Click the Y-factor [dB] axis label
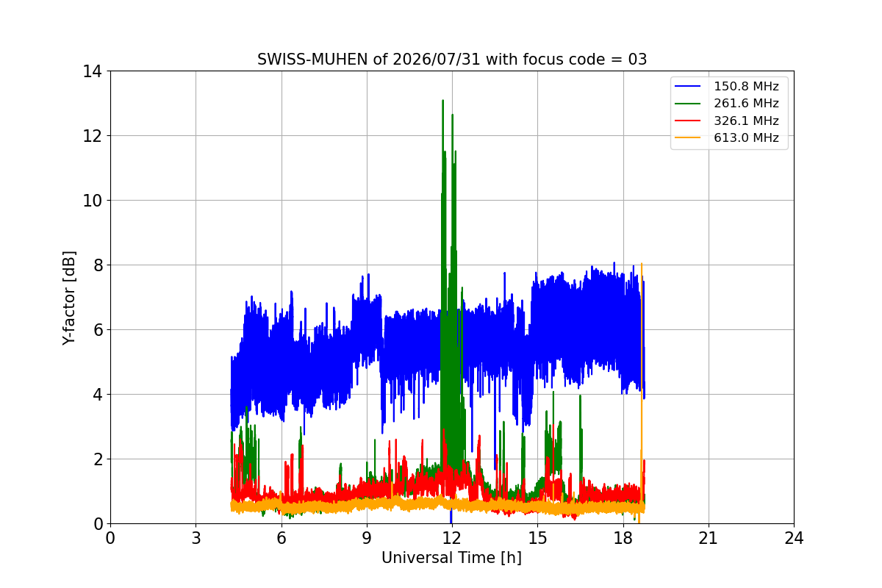Screen dimensions: 882x588 coord(69,298)
